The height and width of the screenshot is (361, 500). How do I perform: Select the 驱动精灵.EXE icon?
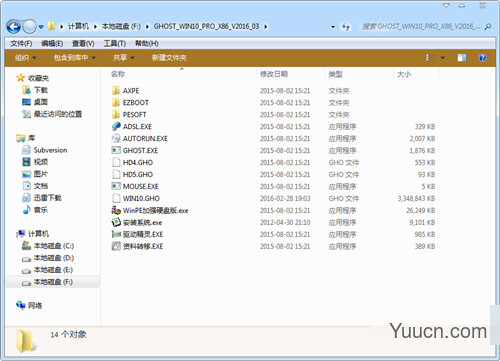[116, 234]
